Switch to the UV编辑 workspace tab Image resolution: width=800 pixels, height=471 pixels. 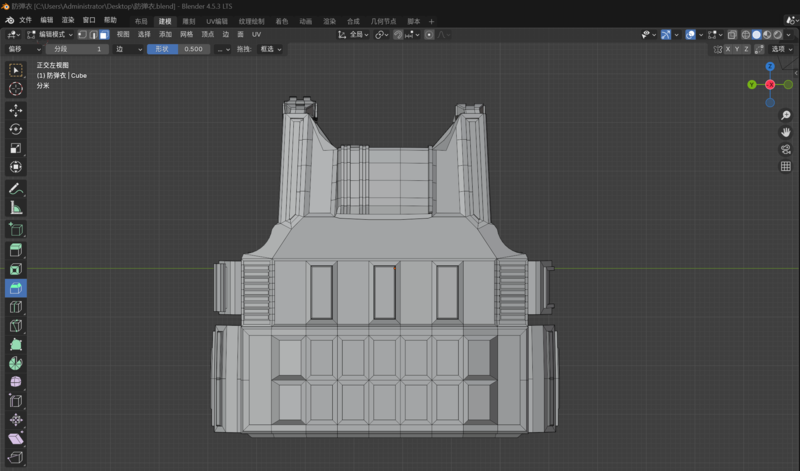click(x=216, y=21)
